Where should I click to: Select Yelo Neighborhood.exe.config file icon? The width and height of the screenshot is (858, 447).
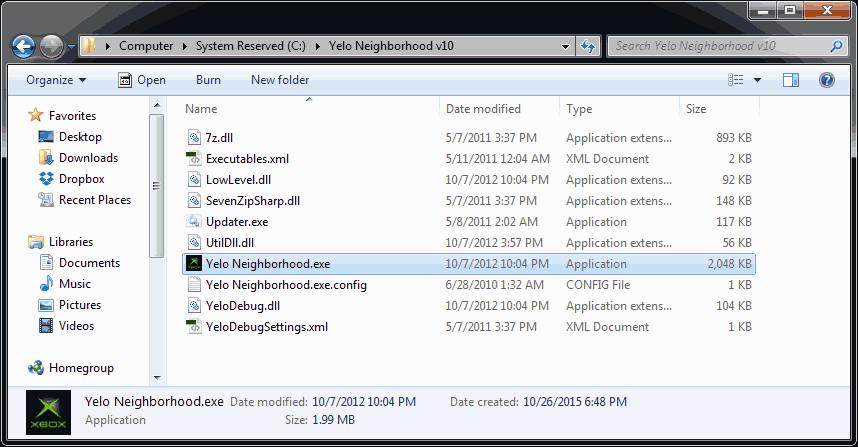194,285
